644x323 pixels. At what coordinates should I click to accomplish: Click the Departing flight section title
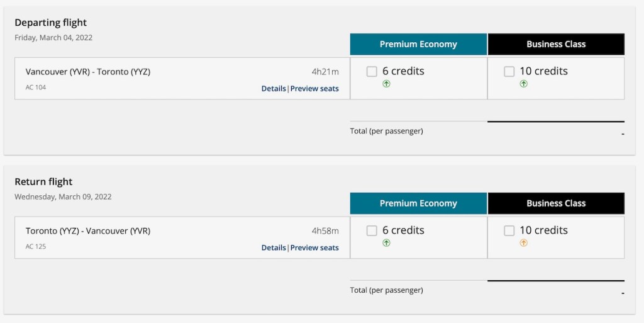(x=51, y=23)
